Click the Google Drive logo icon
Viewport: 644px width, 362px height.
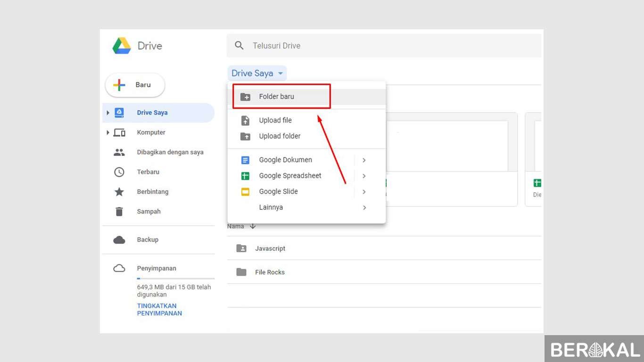tap(122, 46)
